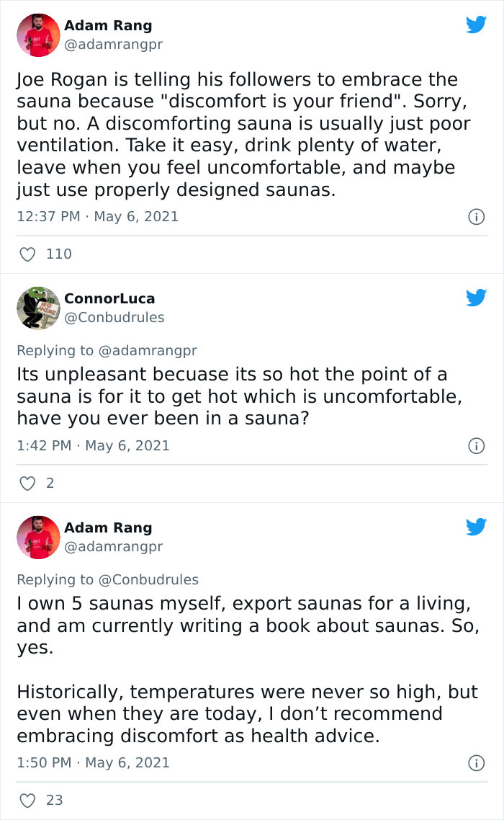This screenshot has height=820, width=504.
Task: Click the Adam Rang display name
Action: pyautogui.click(x=108, y=25)
